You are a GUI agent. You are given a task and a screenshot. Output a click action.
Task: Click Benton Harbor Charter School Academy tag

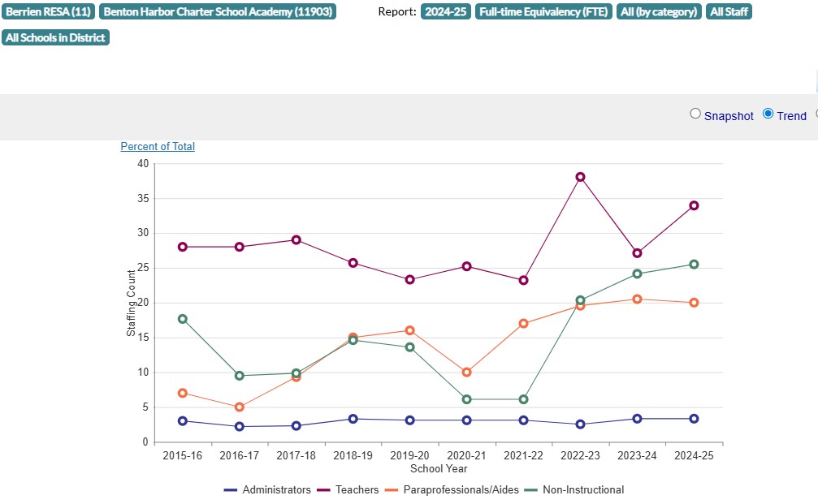218,12
